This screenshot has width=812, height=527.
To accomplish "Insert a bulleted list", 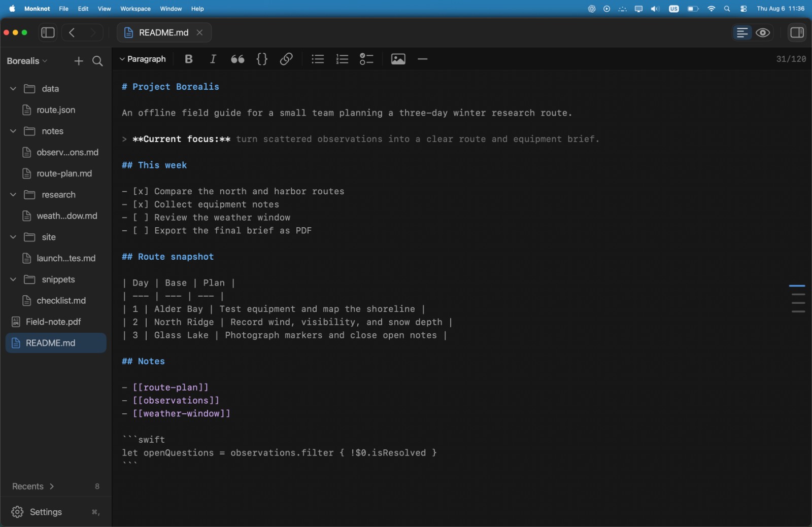I will point(318,59).
